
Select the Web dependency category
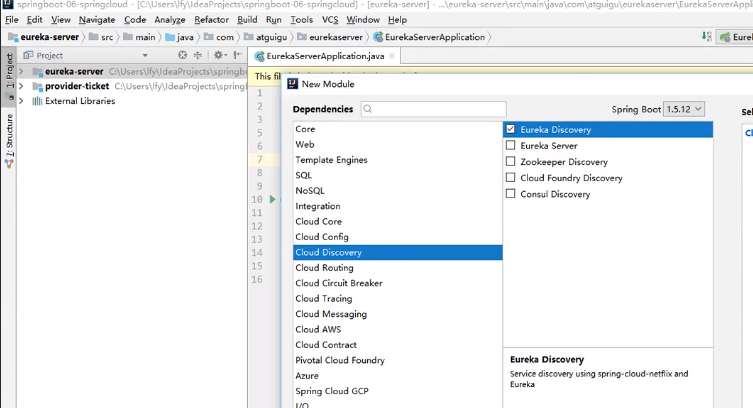coord(398,144)
